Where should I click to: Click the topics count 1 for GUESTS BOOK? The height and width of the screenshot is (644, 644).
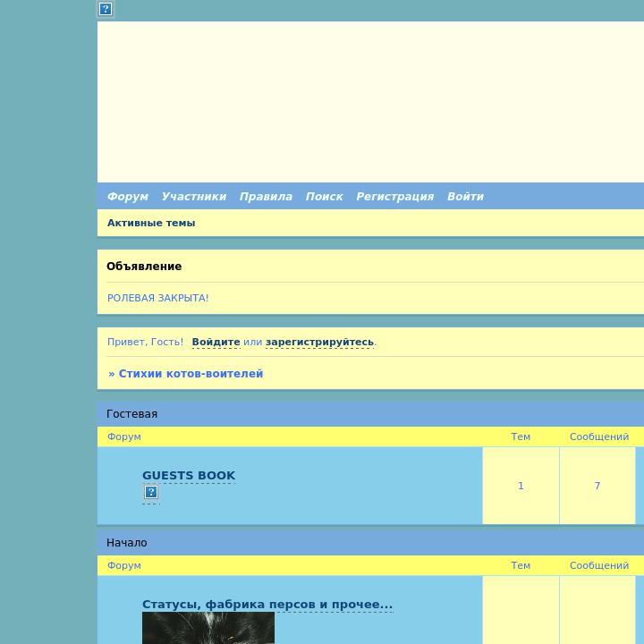[x=521, y=486]
